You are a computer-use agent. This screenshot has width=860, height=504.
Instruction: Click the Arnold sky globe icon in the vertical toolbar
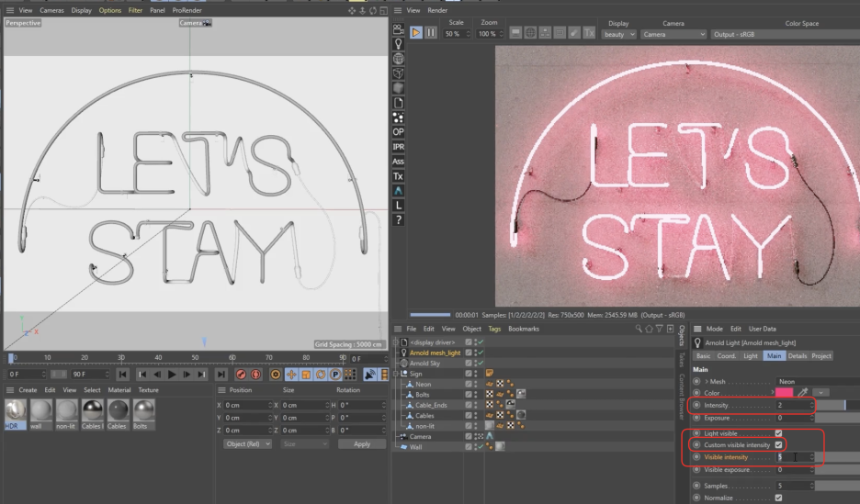[398, 59]
